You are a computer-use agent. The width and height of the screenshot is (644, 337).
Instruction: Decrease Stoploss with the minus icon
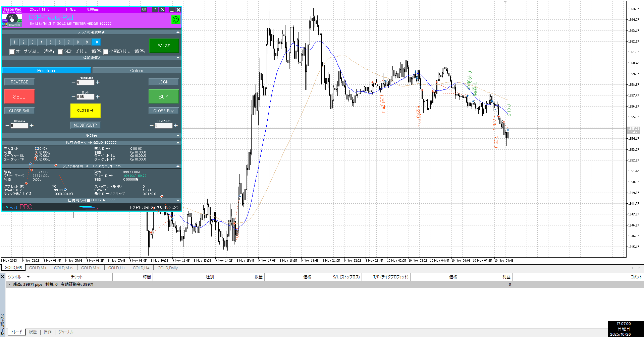click(7, 126)
